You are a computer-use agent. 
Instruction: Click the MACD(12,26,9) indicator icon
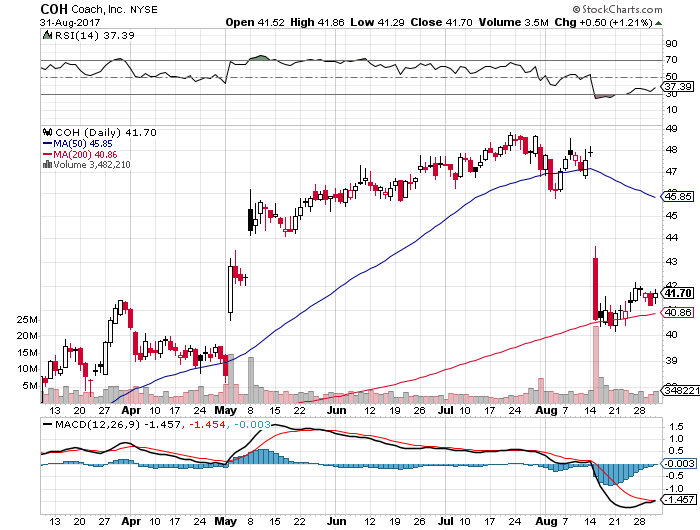[44, 425]
